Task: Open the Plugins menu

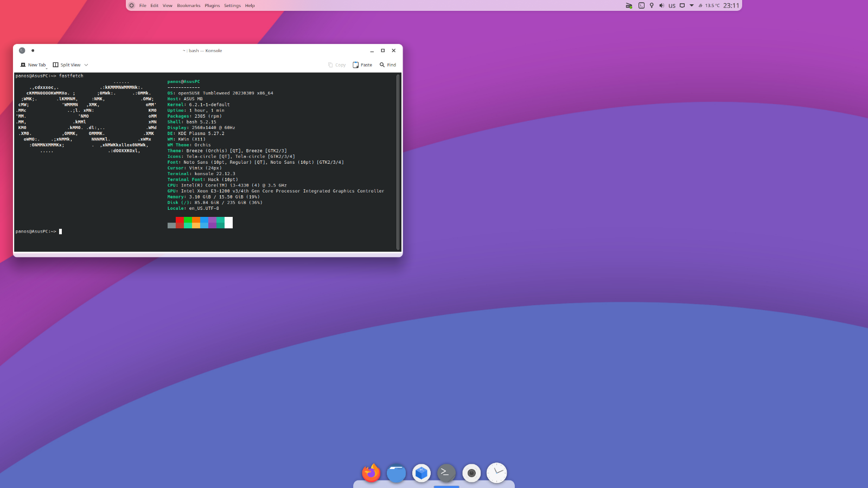Action: click(212, 5)
